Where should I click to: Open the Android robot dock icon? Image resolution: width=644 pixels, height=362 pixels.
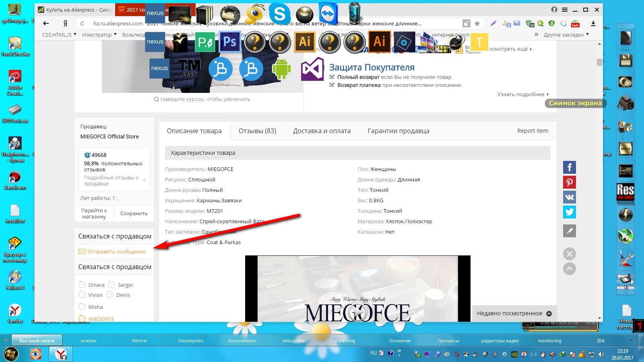[x=281, y=69]
